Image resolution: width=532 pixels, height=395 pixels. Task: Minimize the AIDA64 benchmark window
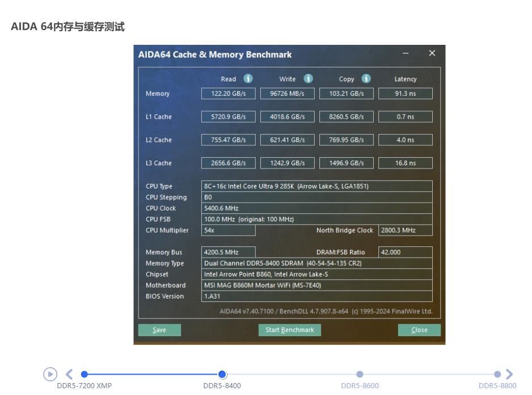coord(406,53)
